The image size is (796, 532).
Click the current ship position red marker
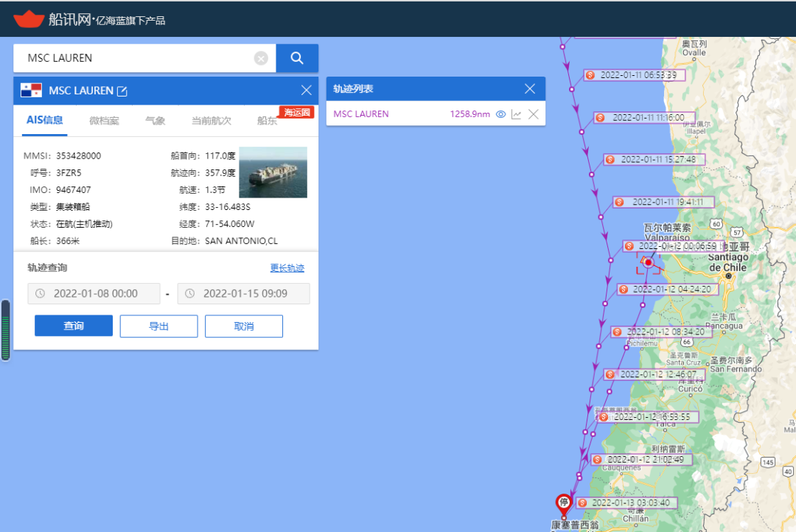coord(648,262)
